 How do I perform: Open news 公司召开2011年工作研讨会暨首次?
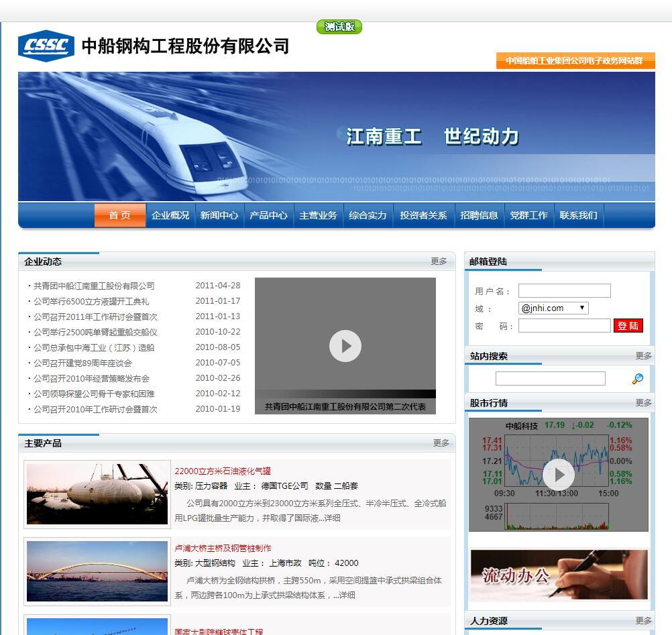[96, 316]
